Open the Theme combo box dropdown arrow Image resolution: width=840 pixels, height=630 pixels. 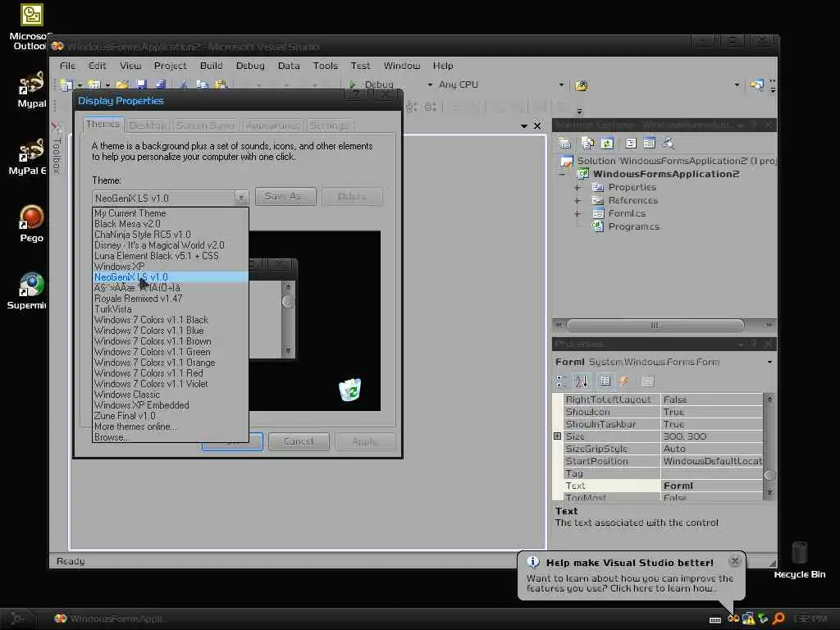click(241, 199)
